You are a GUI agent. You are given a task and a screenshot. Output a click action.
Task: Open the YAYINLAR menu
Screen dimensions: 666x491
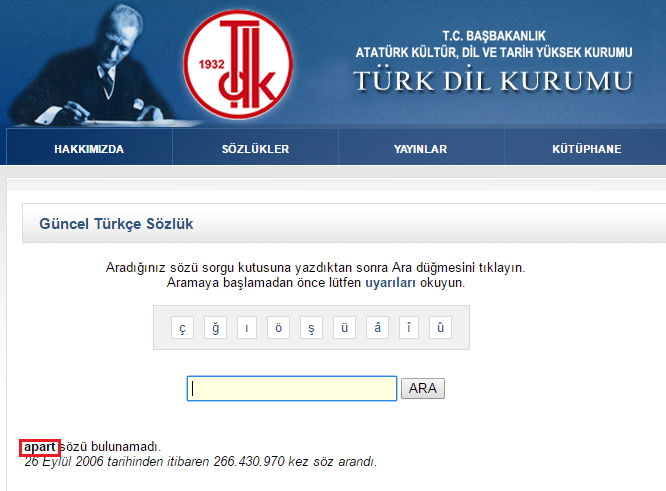coord(420,149)
